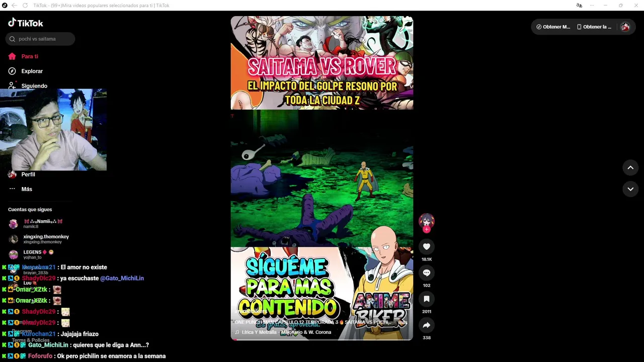Open the Siguiendo section
This screenshot has height=362, width=644.
(34, 85)
